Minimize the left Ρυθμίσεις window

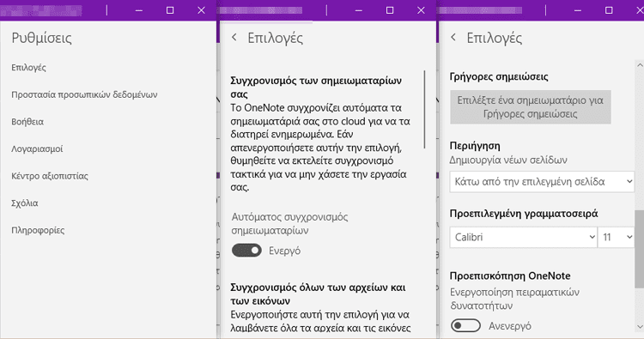(x=139, y=10)
